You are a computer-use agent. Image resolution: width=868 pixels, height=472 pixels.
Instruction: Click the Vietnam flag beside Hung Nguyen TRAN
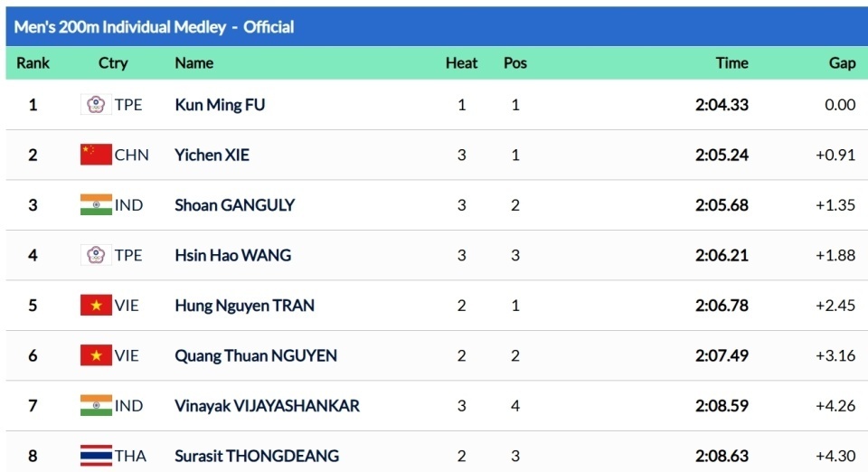96,306
